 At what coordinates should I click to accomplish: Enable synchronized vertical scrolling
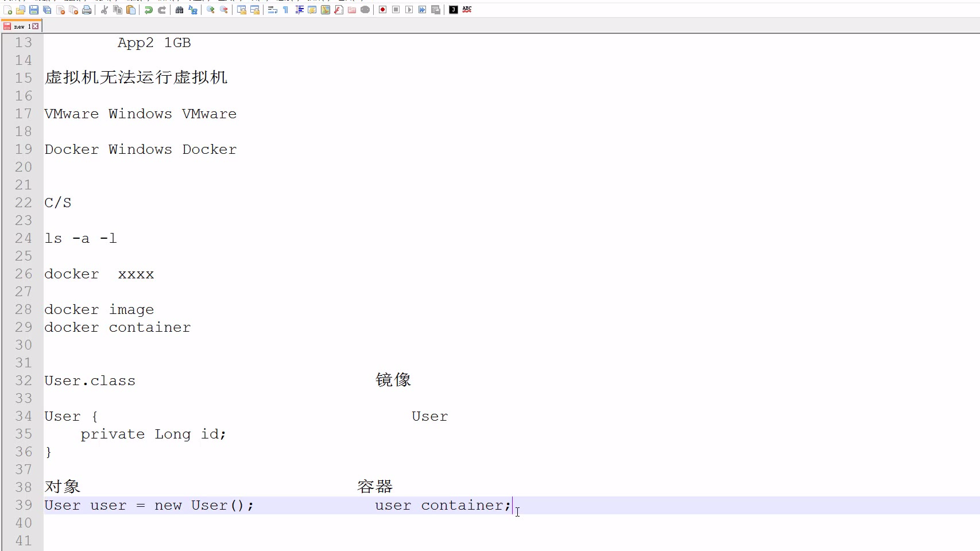[x=242, y=10]
